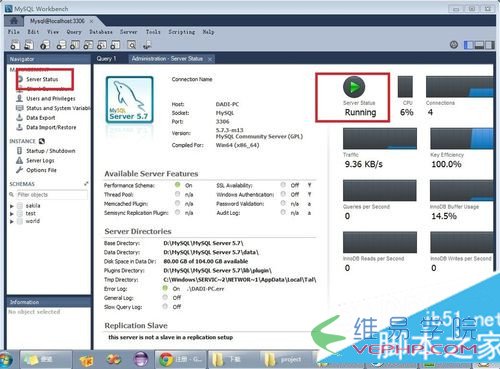
Task: Select the world schema name
Action: [33, 221]
